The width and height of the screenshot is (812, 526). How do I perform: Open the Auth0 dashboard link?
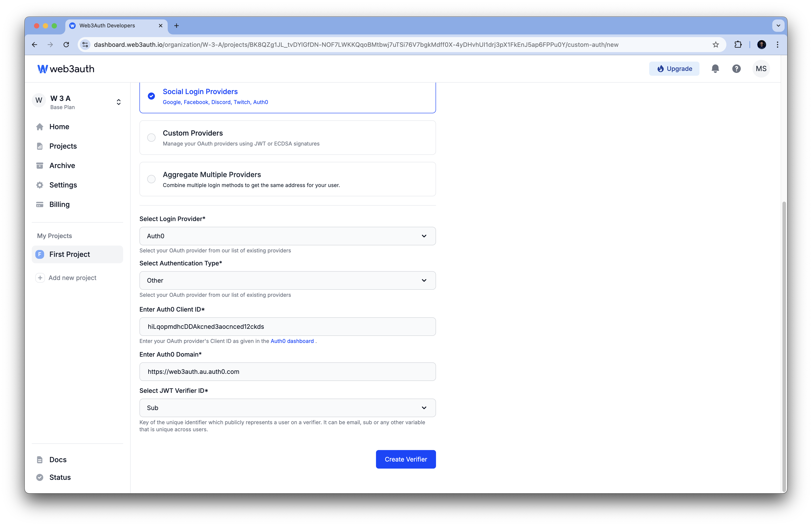[x=292, y=341]
